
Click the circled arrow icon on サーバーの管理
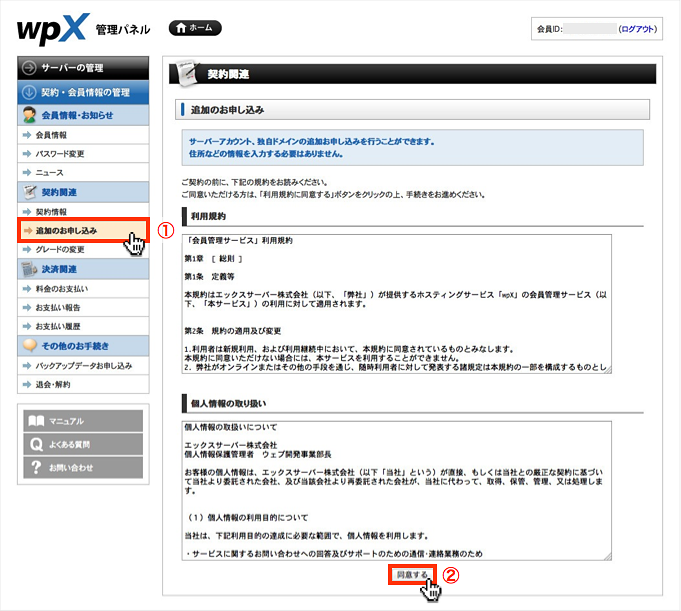point(29,68)
